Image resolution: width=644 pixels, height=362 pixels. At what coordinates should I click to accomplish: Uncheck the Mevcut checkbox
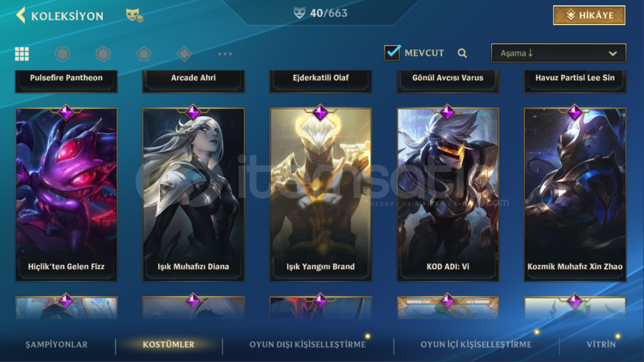[392, 53]
